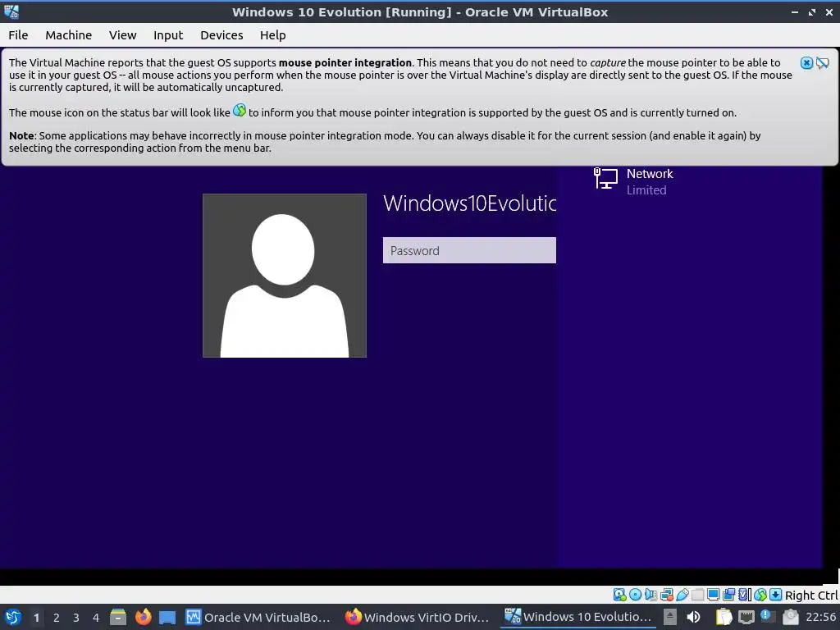This screenshot has width=840, height=630.
Task: Open the View menu
Action: pyautogui.click(x=123, y=34)
